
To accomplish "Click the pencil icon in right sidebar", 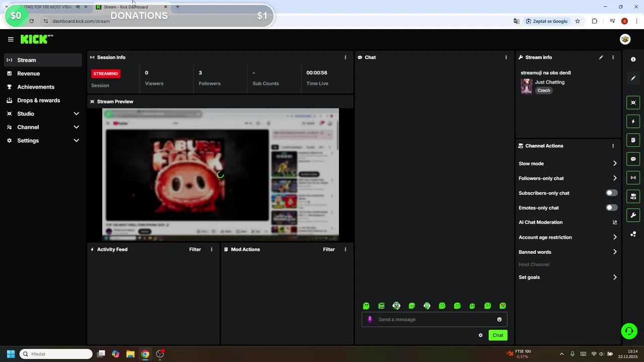I will coord(633,78).
